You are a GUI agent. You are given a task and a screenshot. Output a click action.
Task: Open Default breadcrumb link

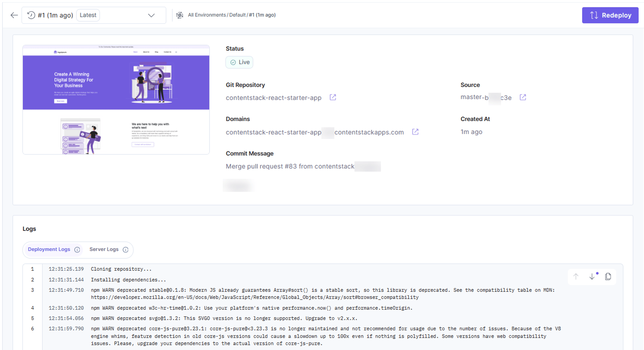click(237, 15)
